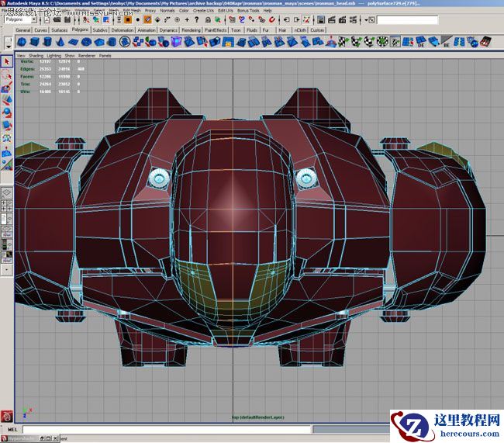504x443 pixels.
Task: Open the Lighting panel menu
Action: (54, 56)
